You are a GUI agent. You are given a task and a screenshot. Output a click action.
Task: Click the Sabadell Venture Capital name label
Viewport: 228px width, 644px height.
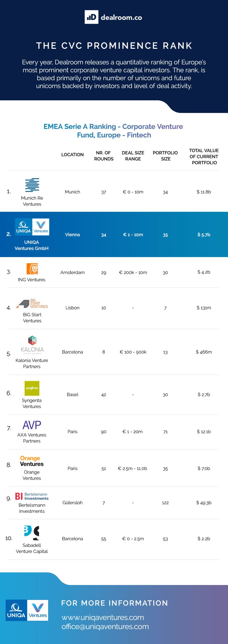pyautogui.click(x=32, y=548)
